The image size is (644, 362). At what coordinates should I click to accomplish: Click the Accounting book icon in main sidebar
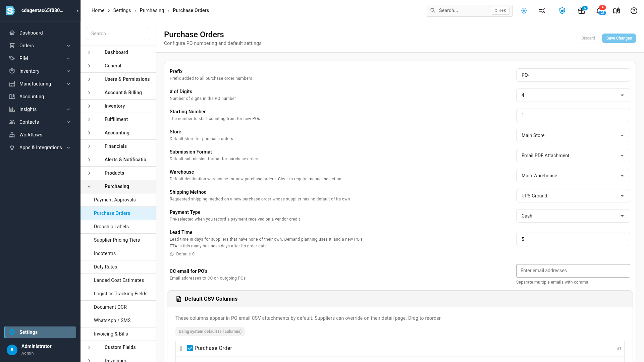[12, 97]
